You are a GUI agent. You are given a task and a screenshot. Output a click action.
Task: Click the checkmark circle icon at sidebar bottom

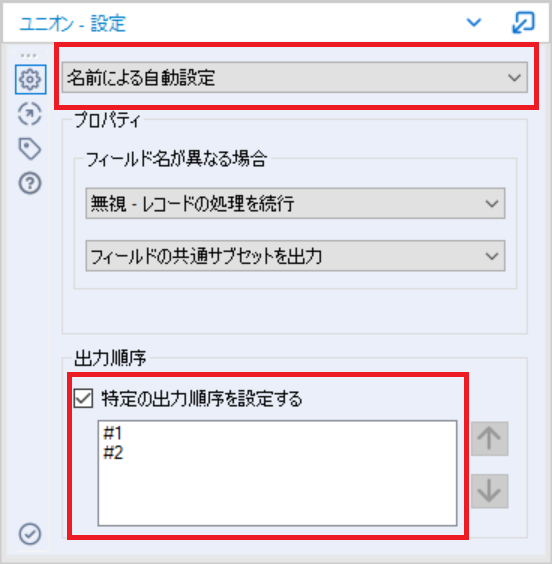pos(30,534)
